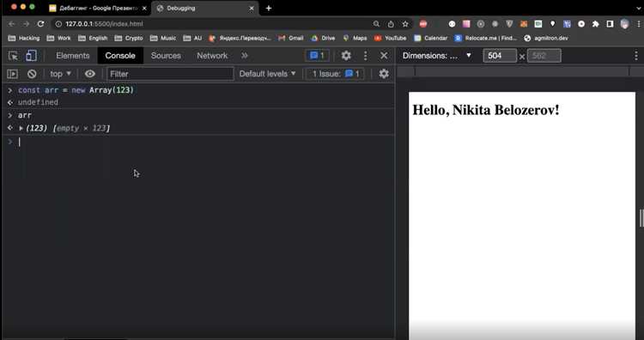Open DevTools settings gear in header
644x340 pixels.
tap(346, 56)
